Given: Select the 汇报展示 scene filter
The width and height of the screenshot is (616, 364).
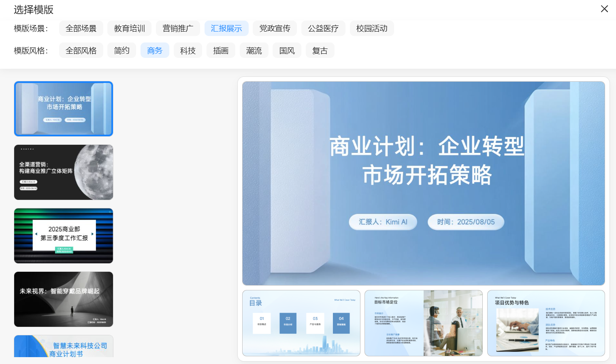Looking at the screenshot, I should click(x=226, y=28).
